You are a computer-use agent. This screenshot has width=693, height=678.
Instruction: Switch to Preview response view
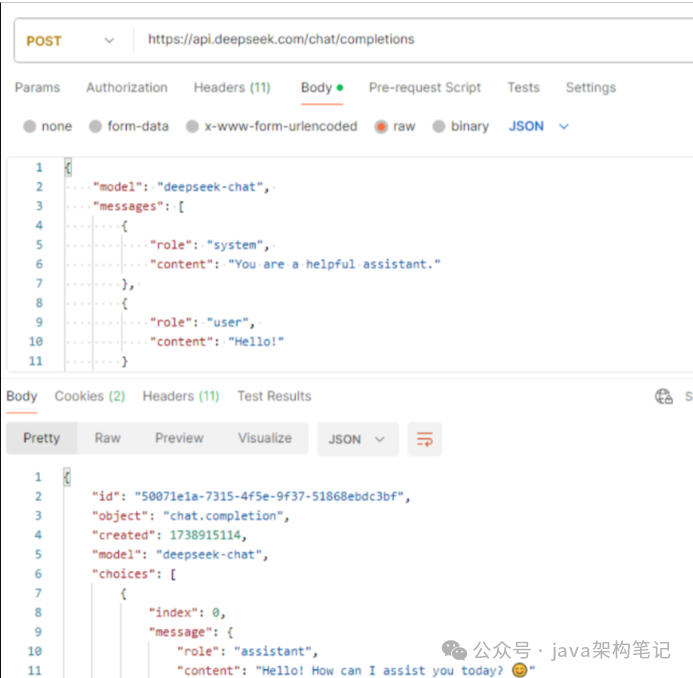179,438
